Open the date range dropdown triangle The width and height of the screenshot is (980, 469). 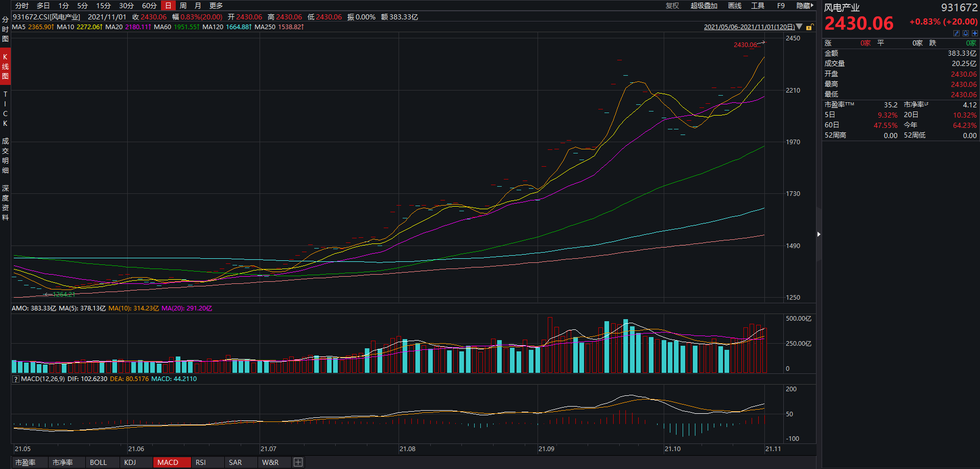[800, 27]
